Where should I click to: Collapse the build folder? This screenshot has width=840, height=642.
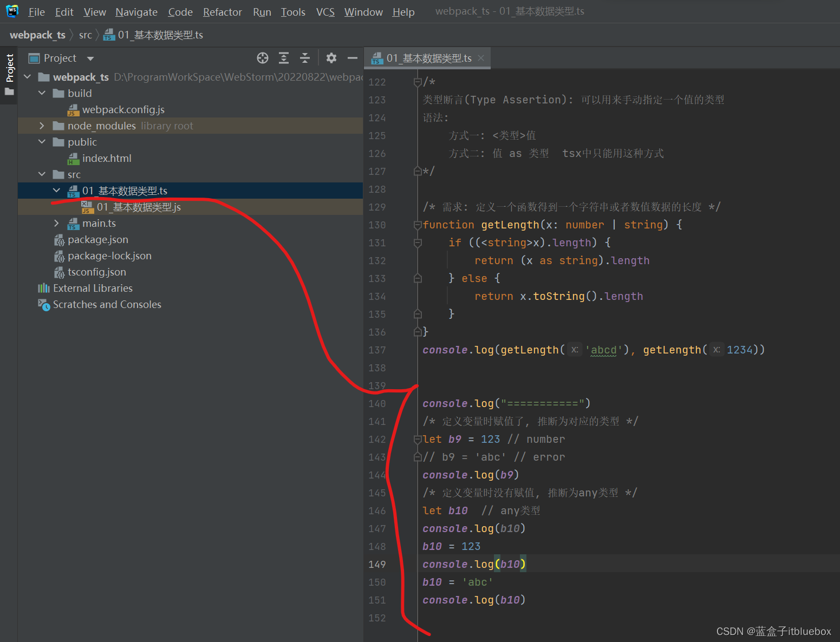42,93
